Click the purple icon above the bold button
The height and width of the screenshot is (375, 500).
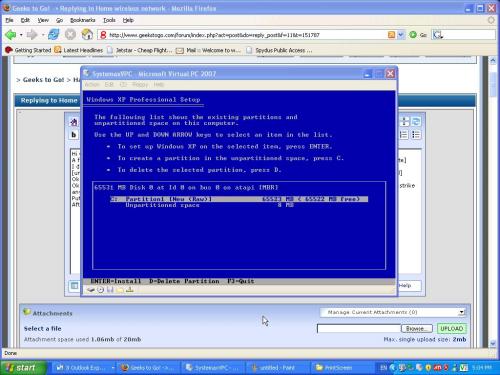(74, 122)
